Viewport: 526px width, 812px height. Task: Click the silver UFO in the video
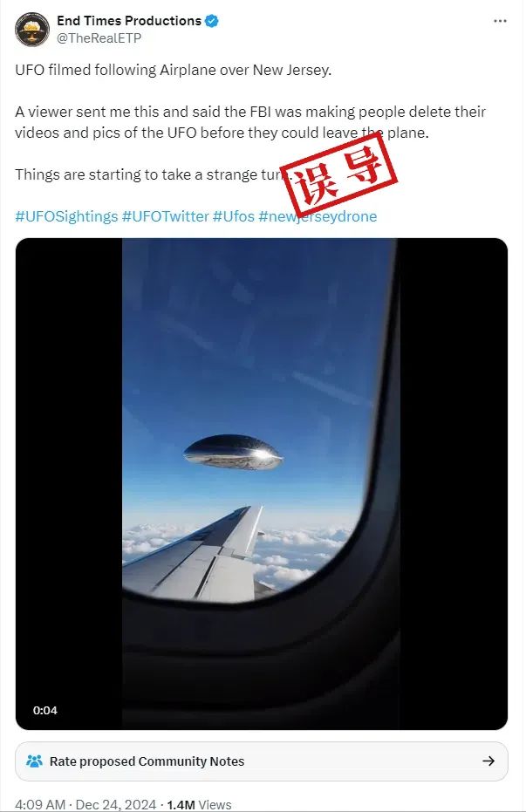click(x=234, y=452)
